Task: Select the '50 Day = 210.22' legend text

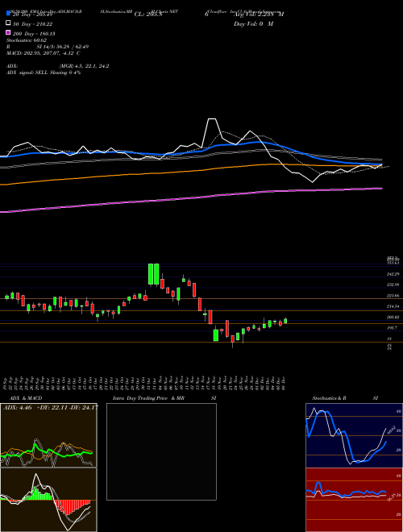Action: pyautogui.click(x=33, y=23)
